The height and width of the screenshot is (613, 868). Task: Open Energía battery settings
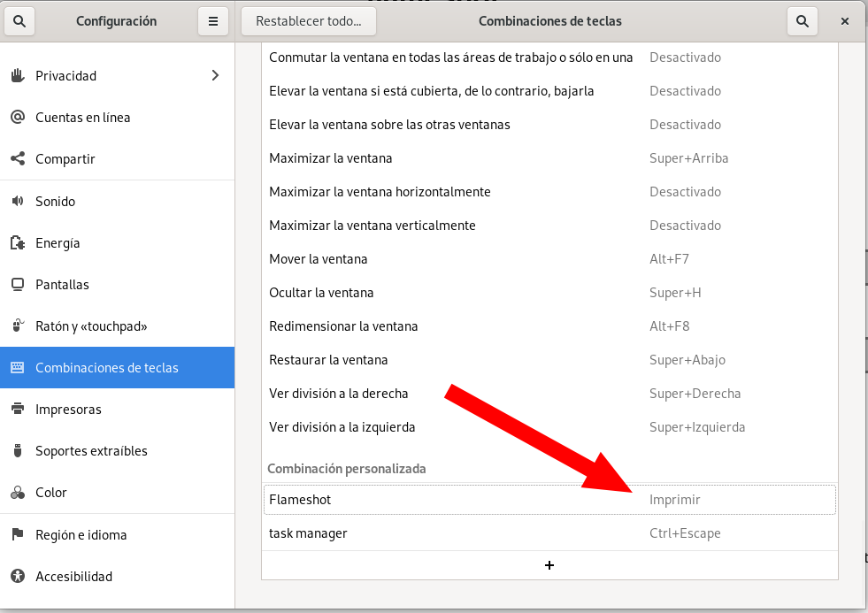pyautogui.click(x=58, y=243)
